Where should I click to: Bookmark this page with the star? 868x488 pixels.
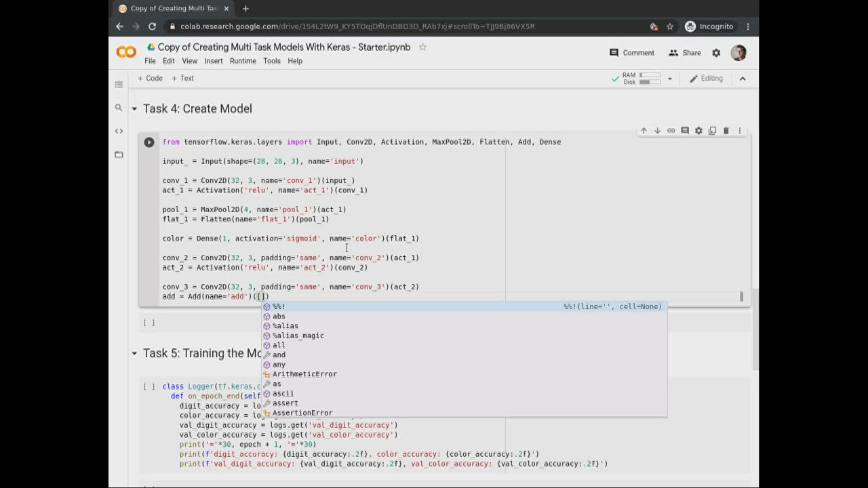670,26
